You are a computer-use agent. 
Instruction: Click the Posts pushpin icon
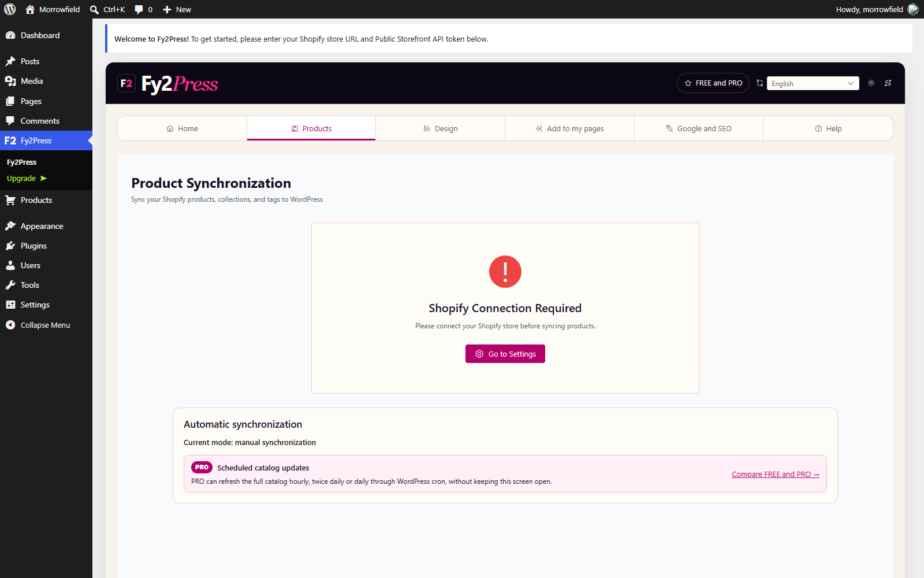10,61
